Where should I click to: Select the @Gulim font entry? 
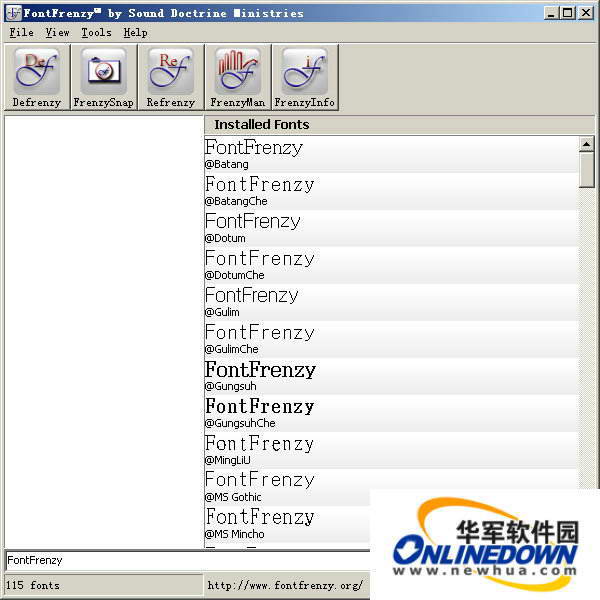pyautogui.click(x=391, y=302)
